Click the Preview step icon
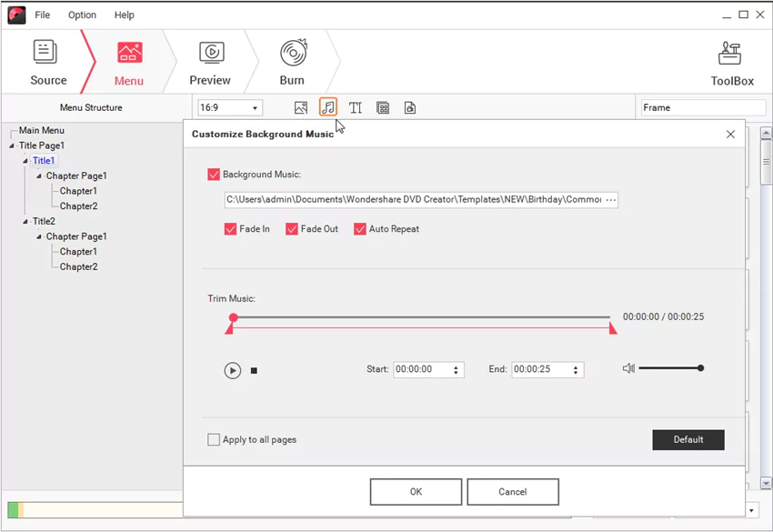Image resolution: width=773 pixels, height=532 pixels. point(210,53)
